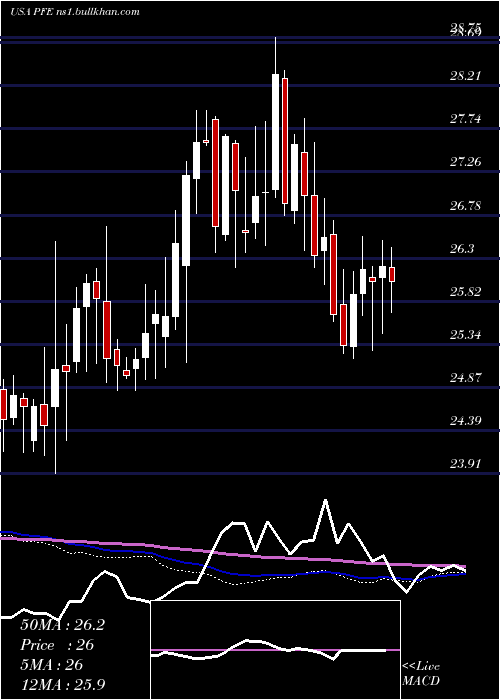Select the 26.3 price axis label
The width and height of the screenshot is (500, 700).
tap(462, 249)
